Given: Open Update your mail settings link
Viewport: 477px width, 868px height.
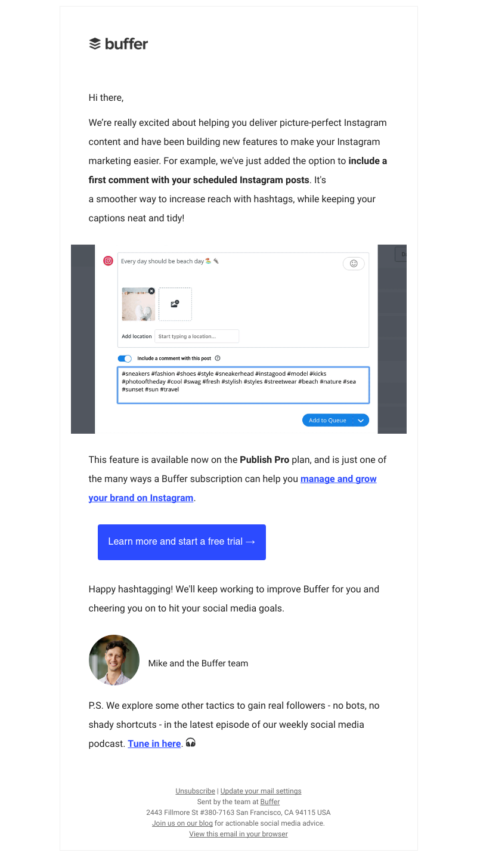Looking at the screenshot, I should pos(261,791).
